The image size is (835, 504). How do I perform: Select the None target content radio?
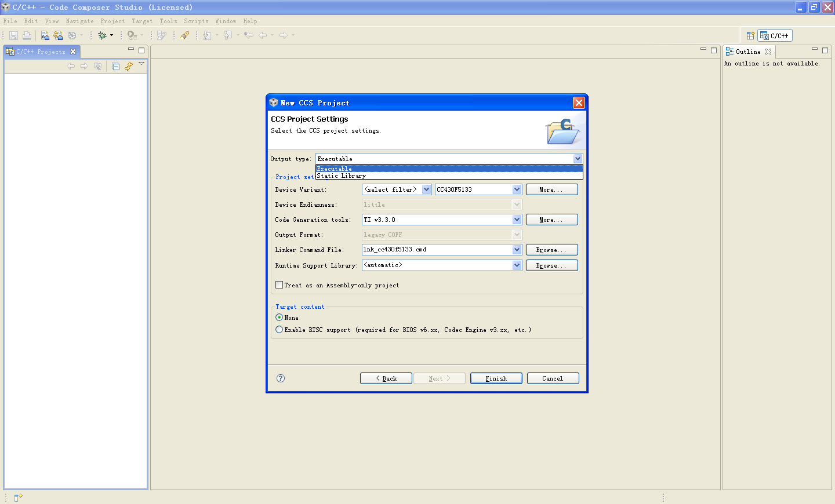pos(279,317)
